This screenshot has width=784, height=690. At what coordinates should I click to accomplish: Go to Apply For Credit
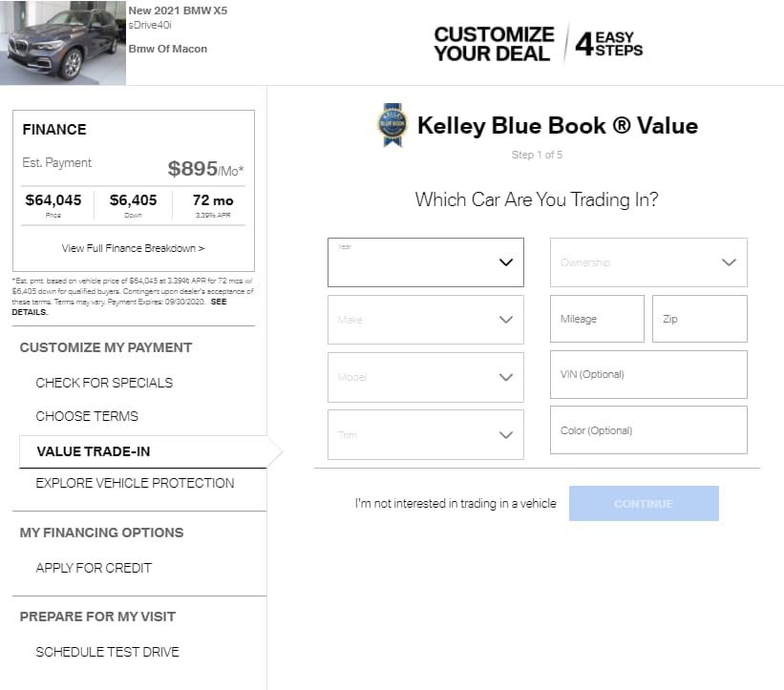point(94,568)
